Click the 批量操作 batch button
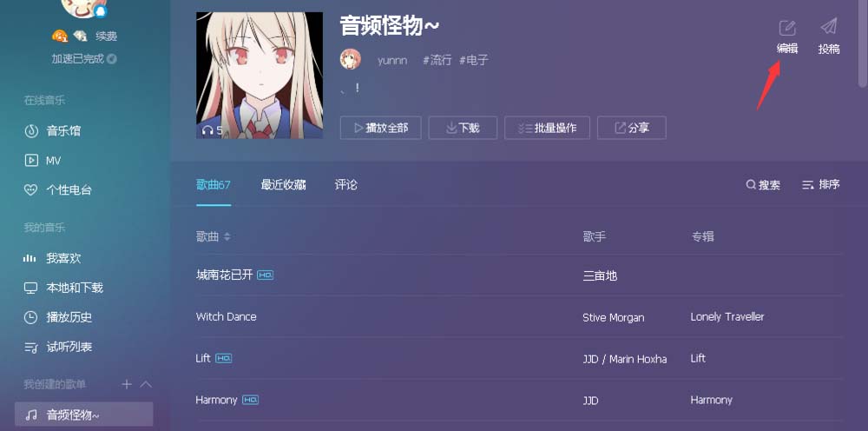The image size is (868, 431). click(547, 128)
